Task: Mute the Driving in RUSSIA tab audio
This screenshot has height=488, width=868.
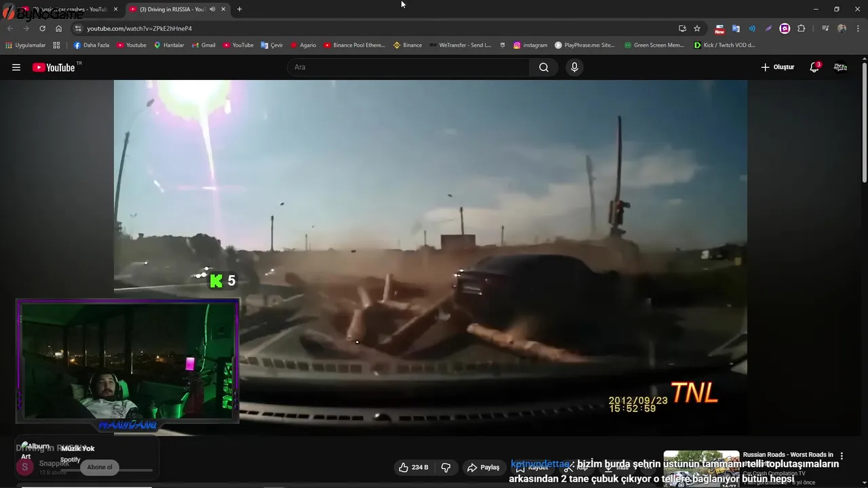Action: click(x=212, y=9)
